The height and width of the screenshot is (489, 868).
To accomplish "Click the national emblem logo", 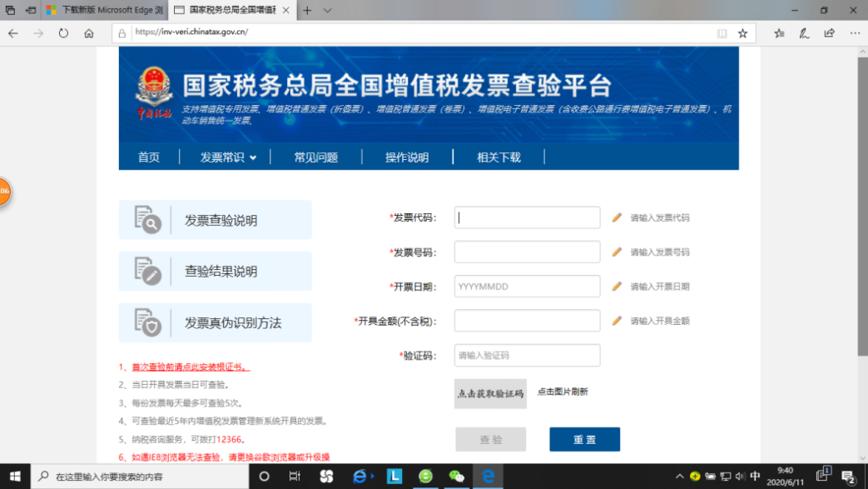I will [x=154, y=87].
